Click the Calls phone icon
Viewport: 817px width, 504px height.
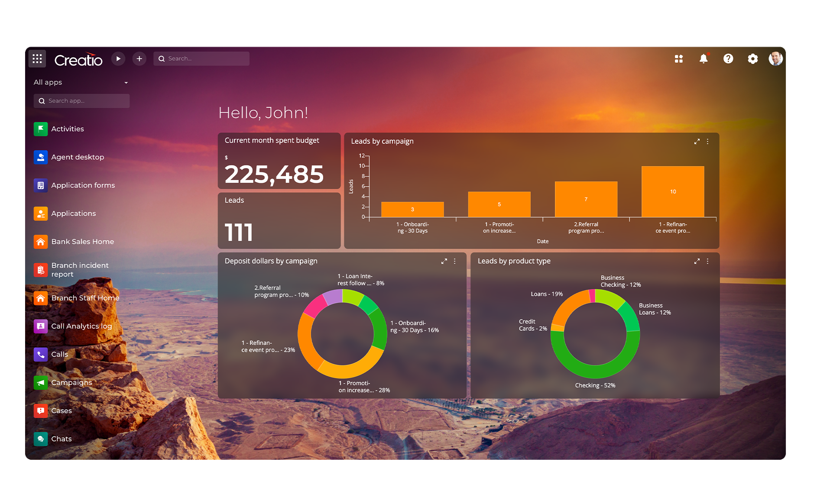[41, 354]
